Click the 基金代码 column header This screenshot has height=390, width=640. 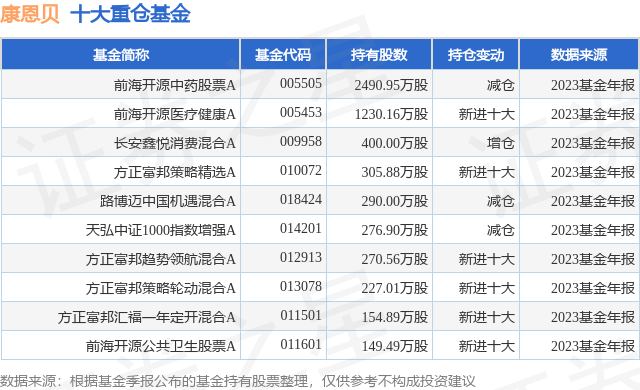point(283,55)
